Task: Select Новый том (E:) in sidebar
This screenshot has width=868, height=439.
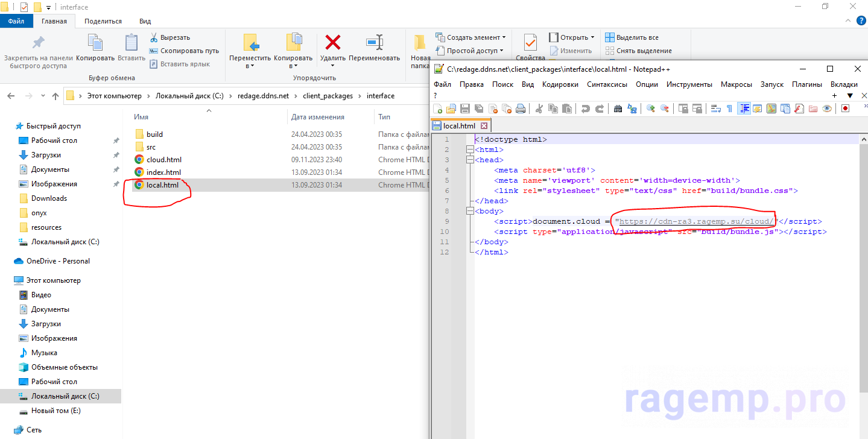Action: point(56,411)
